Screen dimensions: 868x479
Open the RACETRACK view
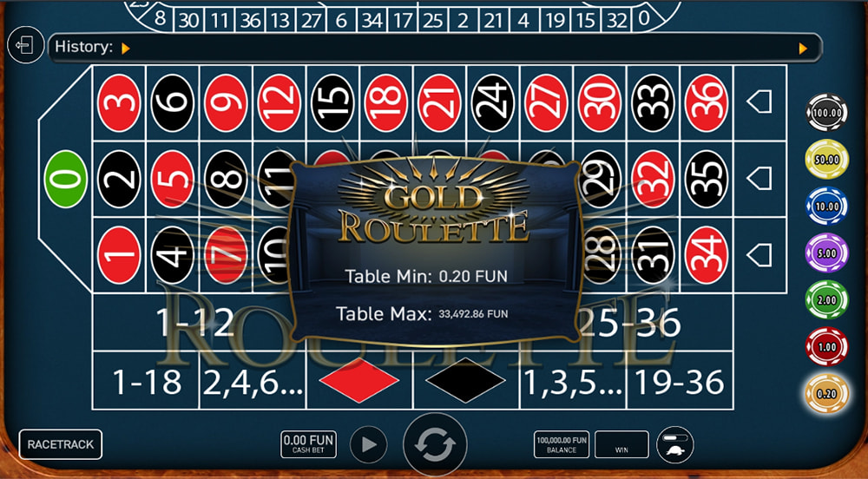61,444
